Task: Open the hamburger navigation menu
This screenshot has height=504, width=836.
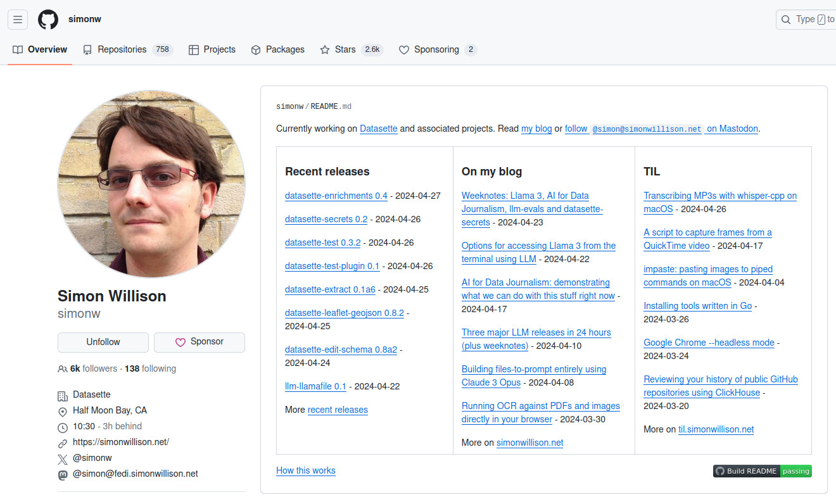Action: pos(18,20)
